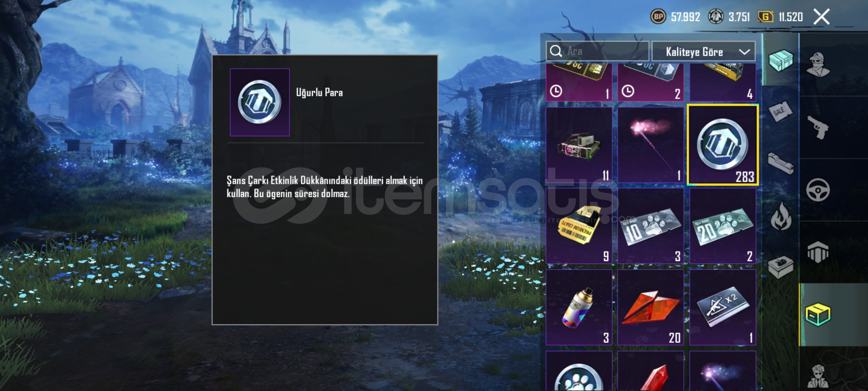Select the 20 paw buddy voucher
Image resolution: width=868 pixels, height=391 pixels.
tap(723, 226)
